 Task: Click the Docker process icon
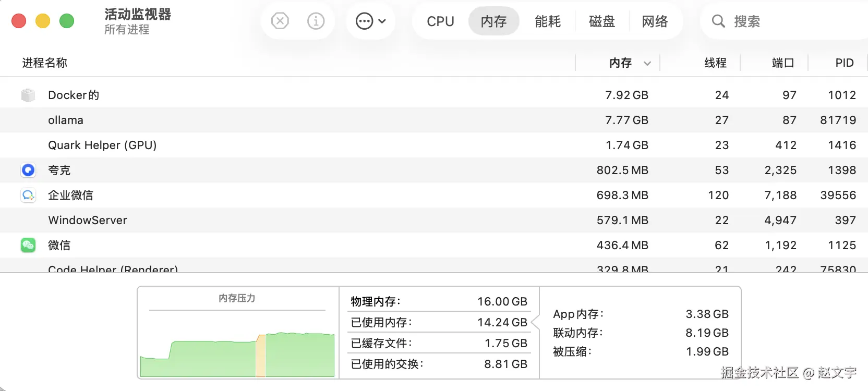pyautogui.click(x=28, y=95)
